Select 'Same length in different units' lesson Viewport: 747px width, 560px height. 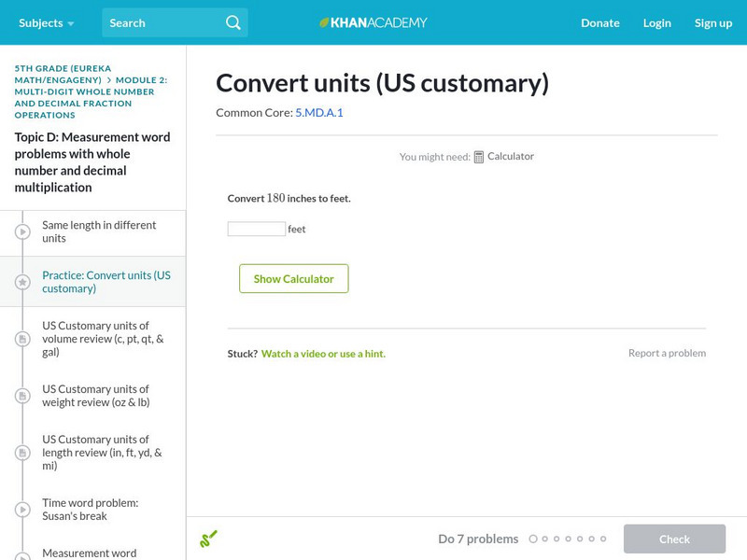[x=99, y=231]
